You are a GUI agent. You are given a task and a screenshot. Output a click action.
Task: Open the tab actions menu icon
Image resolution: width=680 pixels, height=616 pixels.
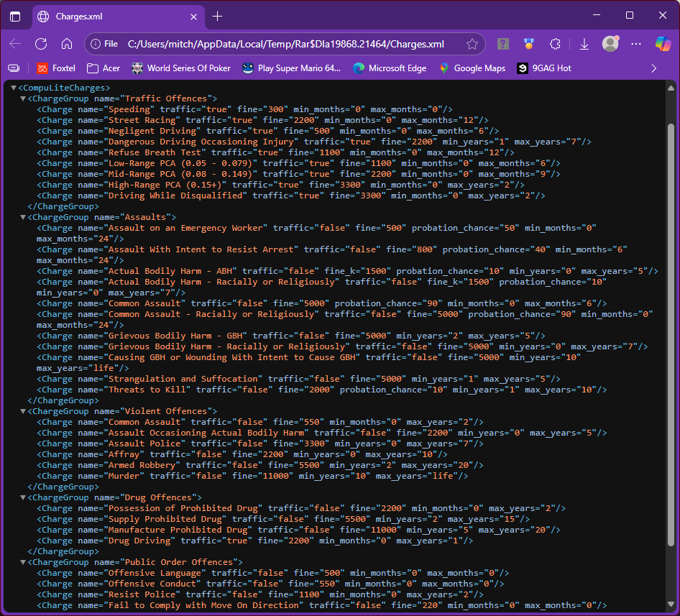(x=15, y=16)
